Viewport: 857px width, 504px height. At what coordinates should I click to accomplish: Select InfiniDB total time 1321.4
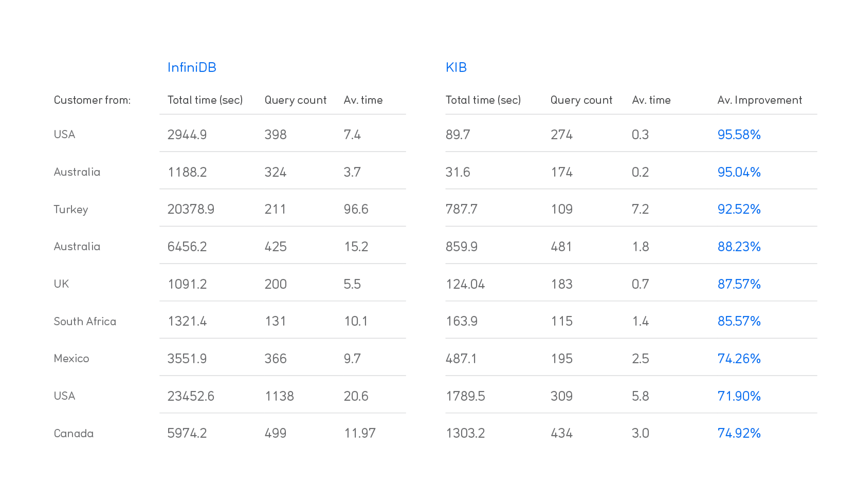click(187, 321)
